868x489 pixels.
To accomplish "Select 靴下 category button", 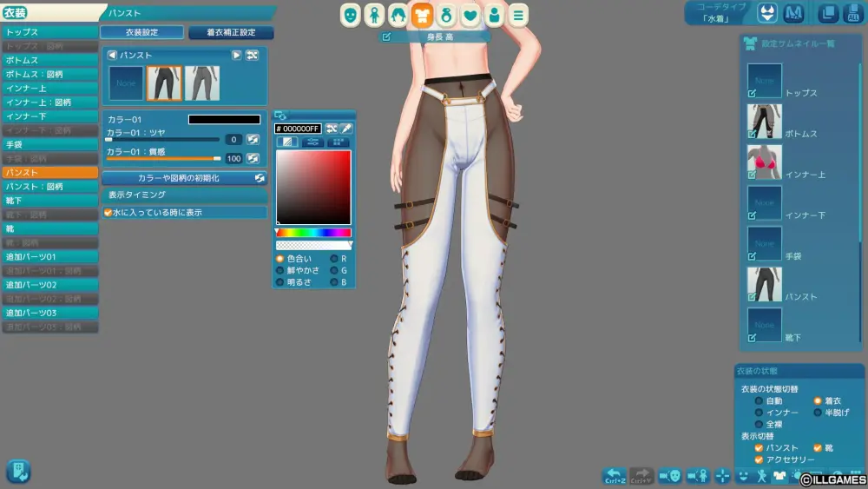I will pyautogui.click(x=49, y=201).
